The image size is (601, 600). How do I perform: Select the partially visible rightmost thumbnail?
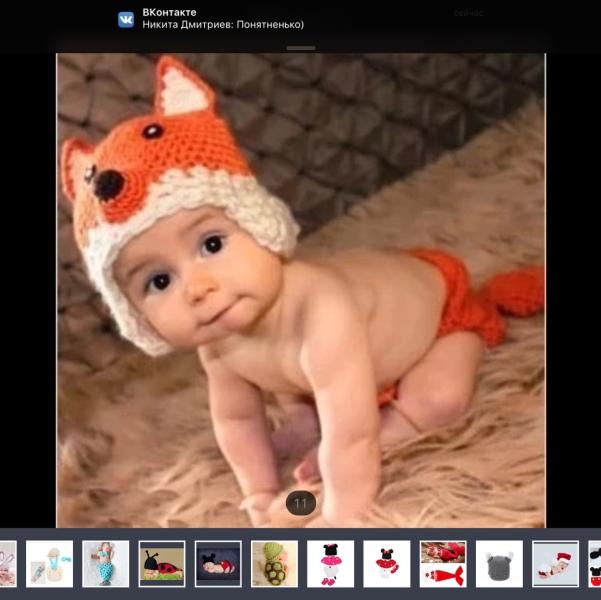[594, 564]
